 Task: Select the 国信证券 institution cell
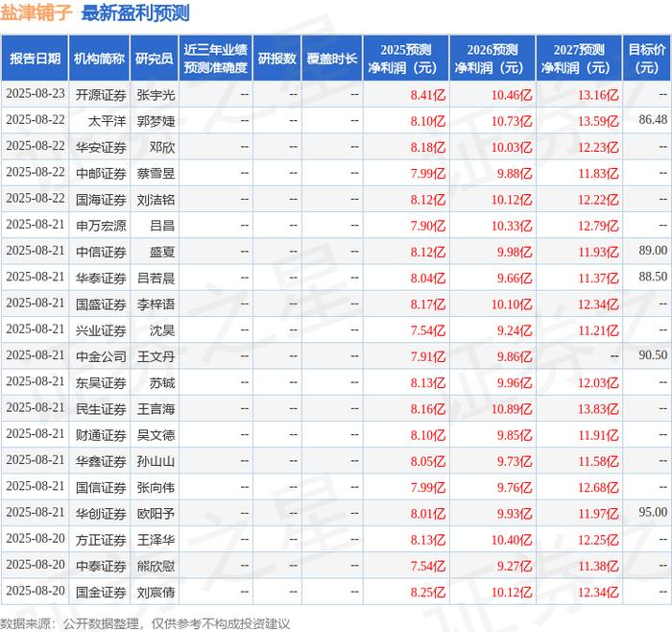[x=101, y=487]
